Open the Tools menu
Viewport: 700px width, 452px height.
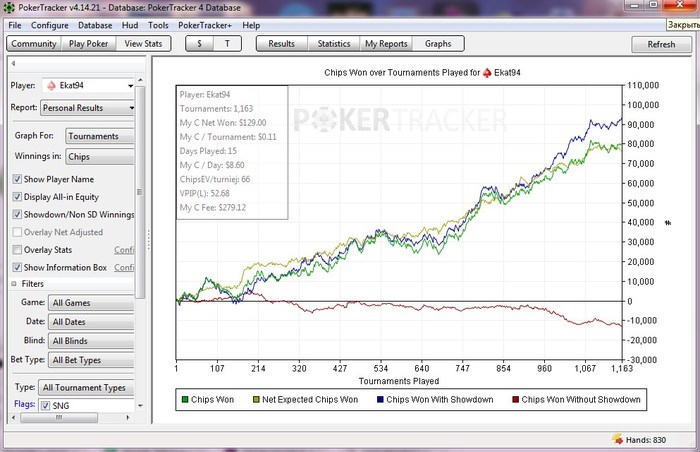(158, 25)
